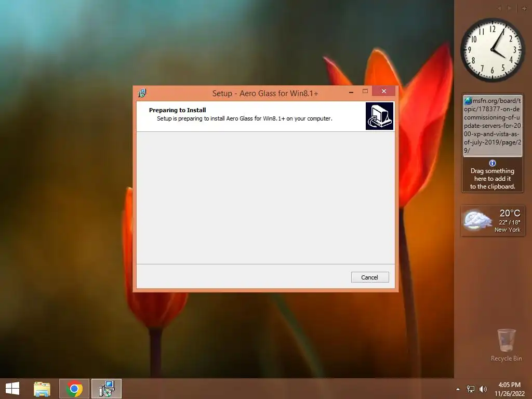
Task: Click the sidebar add gadget plus button
Action: (524, 8)
